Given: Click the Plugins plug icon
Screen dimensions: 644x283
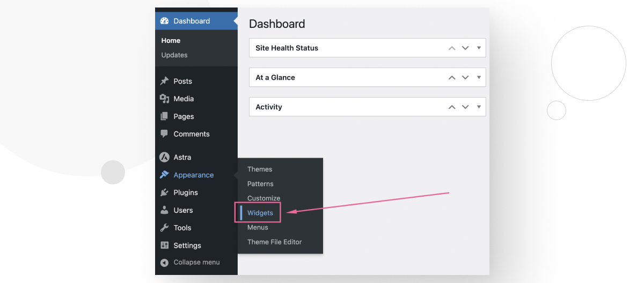Looking at the screenshot, I should (x=165, y=193).
